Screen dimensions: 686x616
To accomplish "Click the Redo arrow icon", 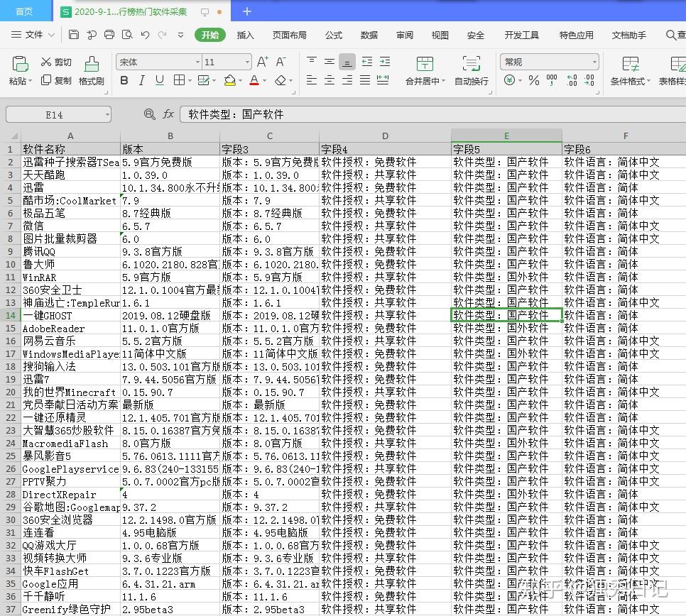I will pyautogui.click(x=163, y=35).
